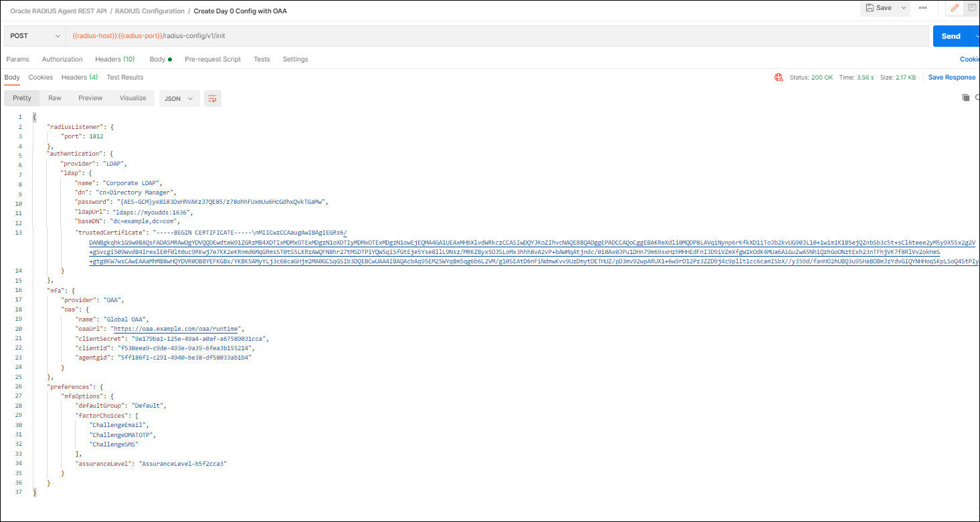Image resolution: width=980 pixels, height=522 pixels.
Task: Copy response using the copy icon
Action: (x=965, y=98)
